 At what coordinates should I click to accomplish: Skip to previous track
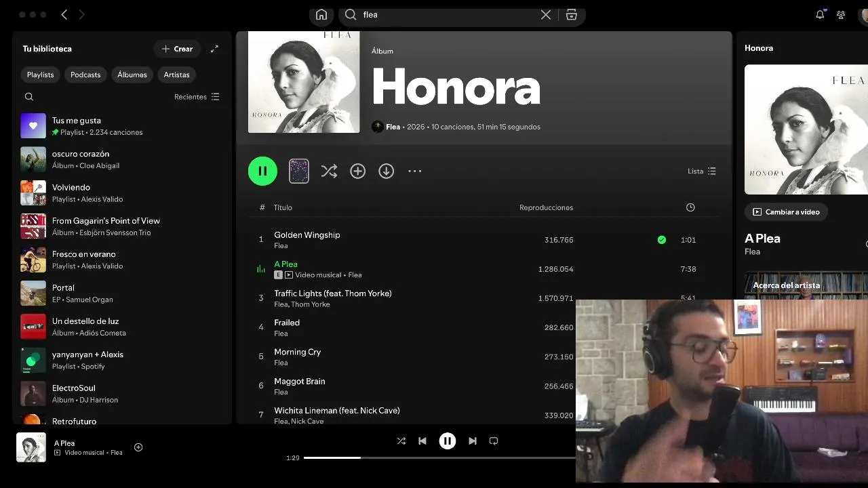(422, 441)
